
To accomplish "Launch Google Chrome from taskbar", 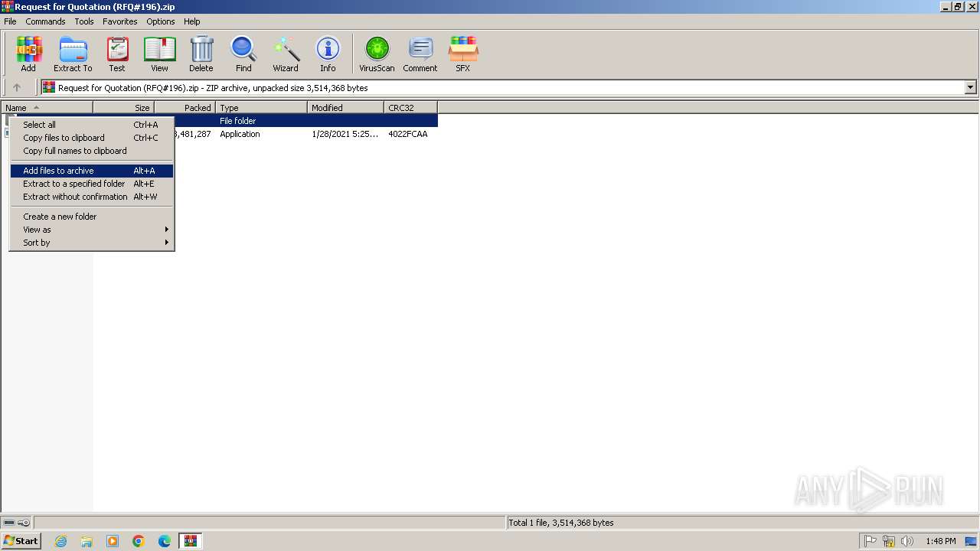I will [x=139, y=541].
